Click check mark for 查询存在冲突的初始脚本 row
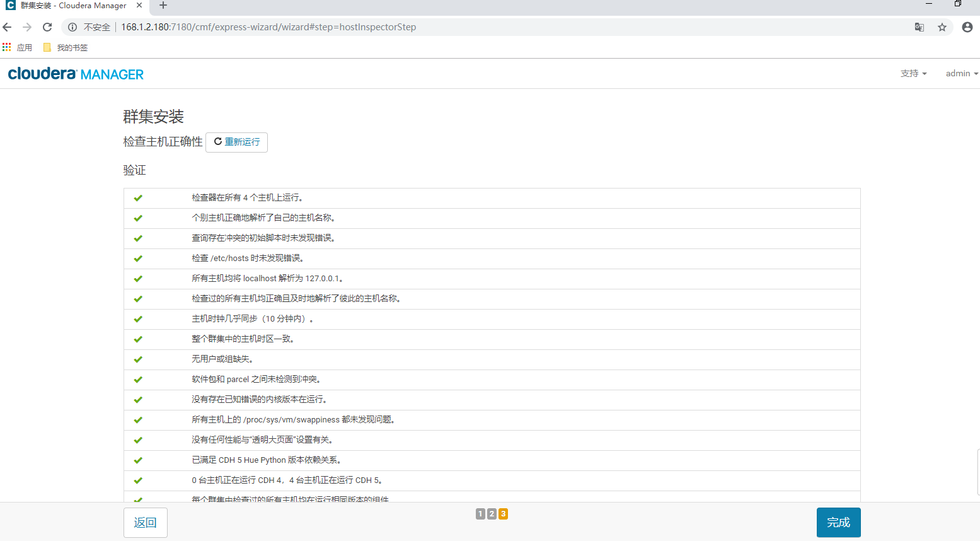Screen dimensions: 980x541 (x=138, y=238)
